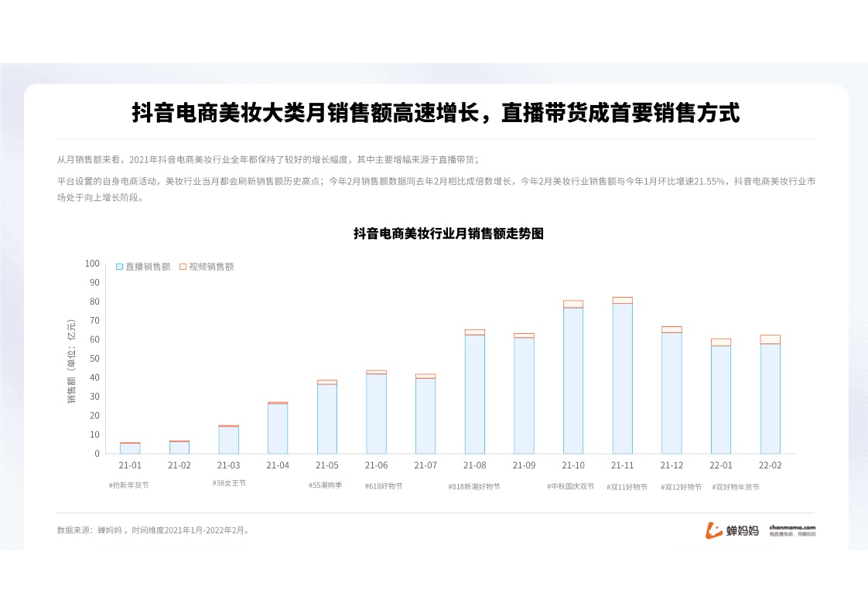Select the 22-02 orange video sales segment
This screenshot has height=613, width=868.
pyautogui.click(x=770, y=339)
